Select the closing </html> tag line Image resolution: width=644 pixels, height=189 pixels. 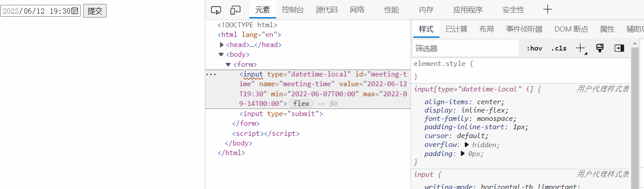tap(231, 153)
